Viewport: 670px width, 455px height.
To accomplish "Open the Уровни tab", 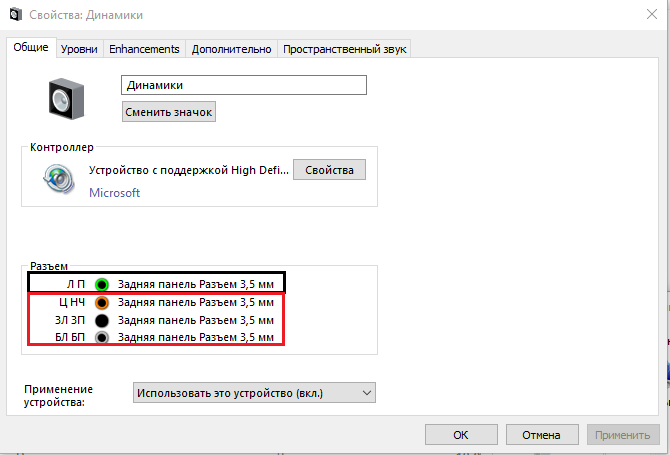I will 79,49.
